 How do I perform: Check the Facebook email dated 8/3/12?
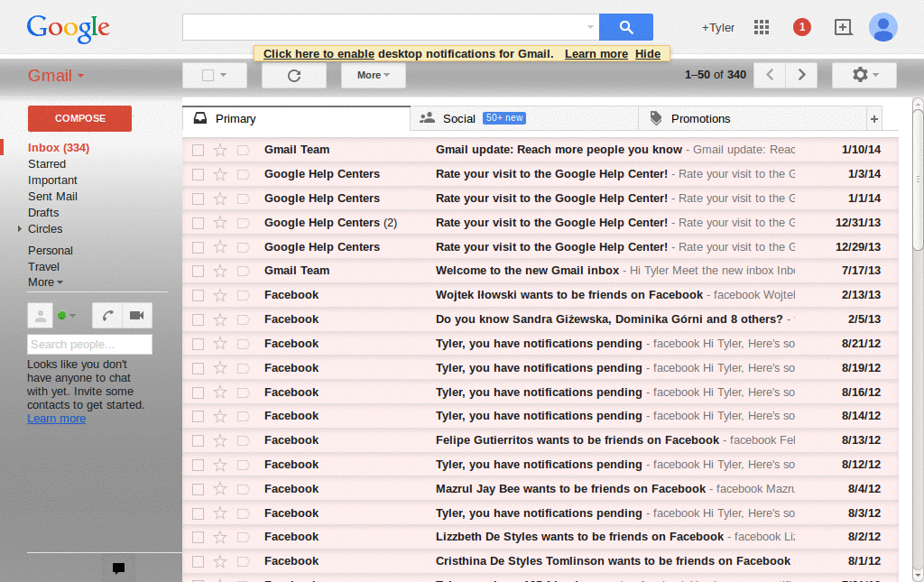198,513
